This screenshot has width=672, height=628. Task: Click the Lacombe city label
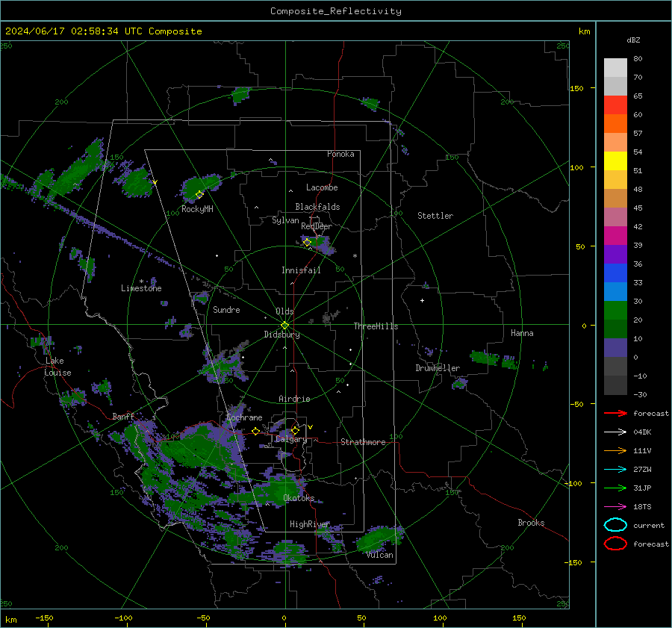coord(322,187)
